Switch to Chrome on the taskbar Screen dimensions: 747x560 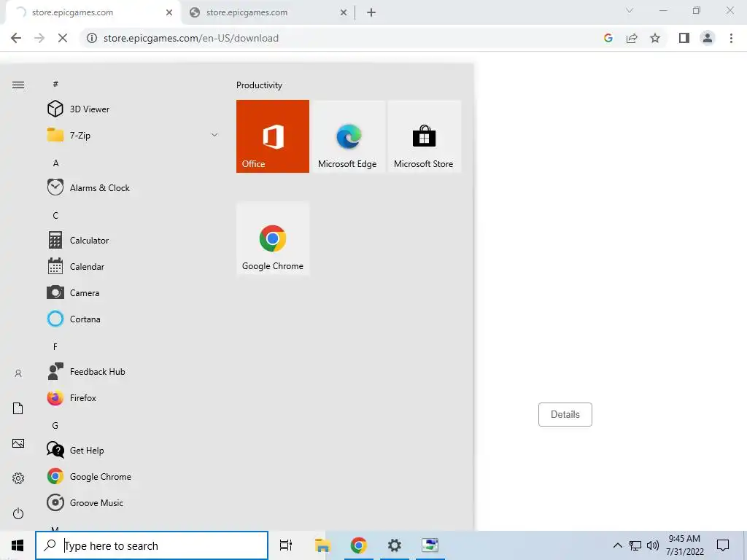(x=358, y=545)
